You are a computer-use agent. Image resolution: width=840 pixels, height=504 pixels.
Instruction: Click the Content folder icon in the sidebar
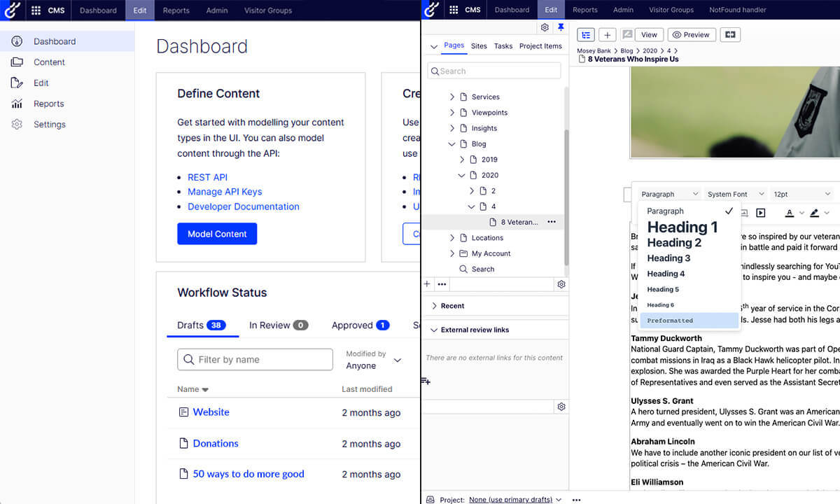17,62
